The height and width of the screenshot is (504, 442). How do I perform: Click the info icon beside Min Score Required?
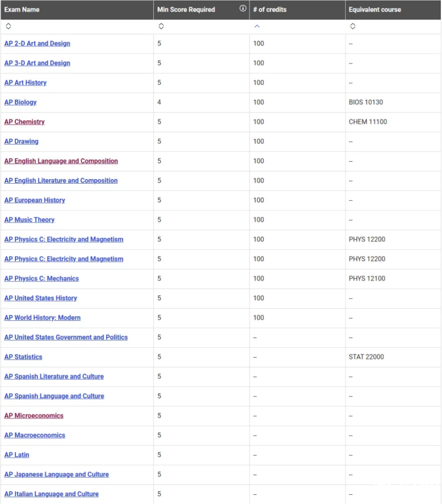[x=243, y=9]
